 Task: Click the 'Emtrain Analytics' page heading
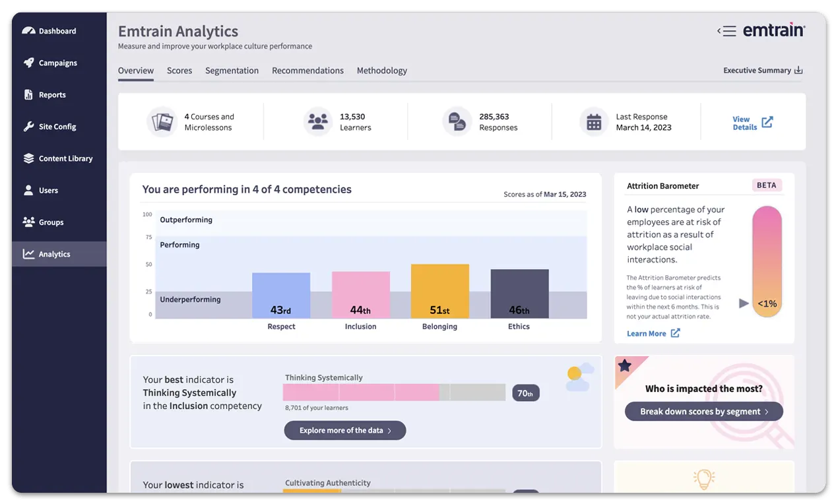coord(178,31)
